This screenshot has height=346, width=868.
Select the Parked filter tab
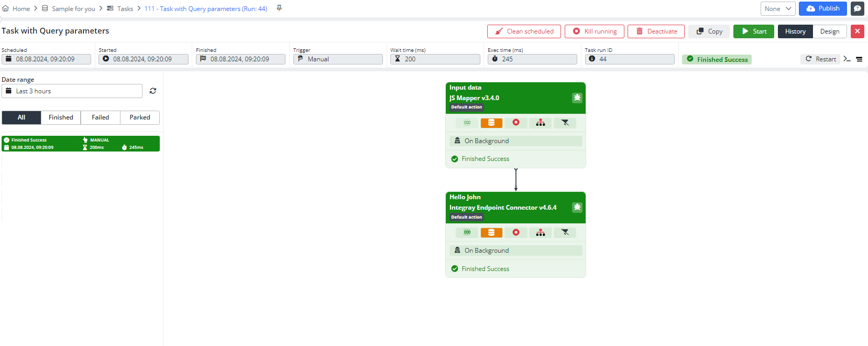coord(140,117)
